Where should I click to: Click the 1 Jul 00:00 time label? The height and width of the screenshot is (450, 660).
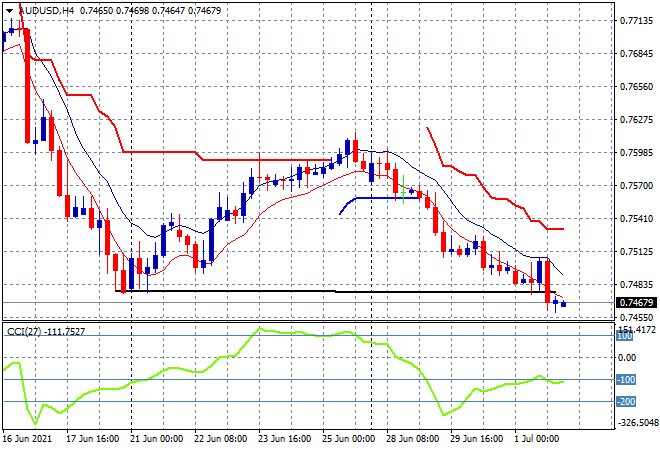click(537, 439)
